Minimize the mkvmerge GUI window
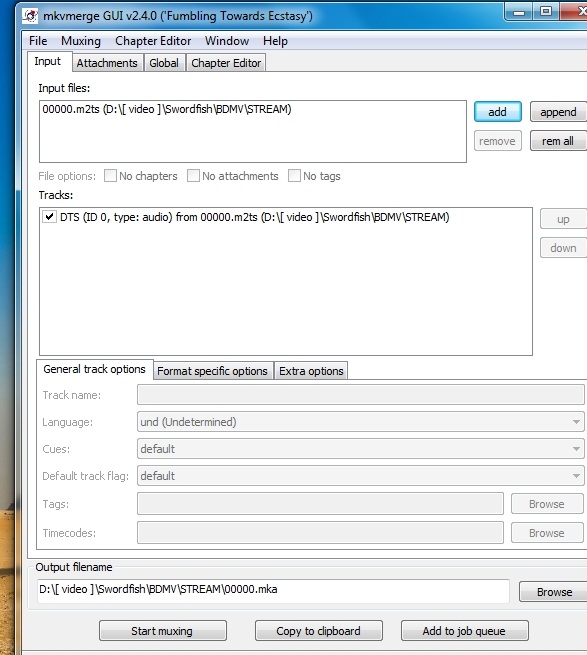 point(518,12)
